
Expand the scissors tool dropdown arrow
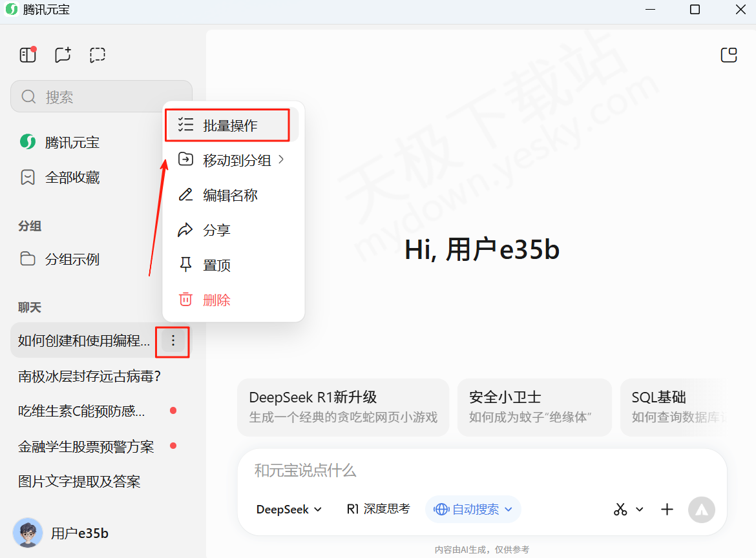click(x=639, y=510)
